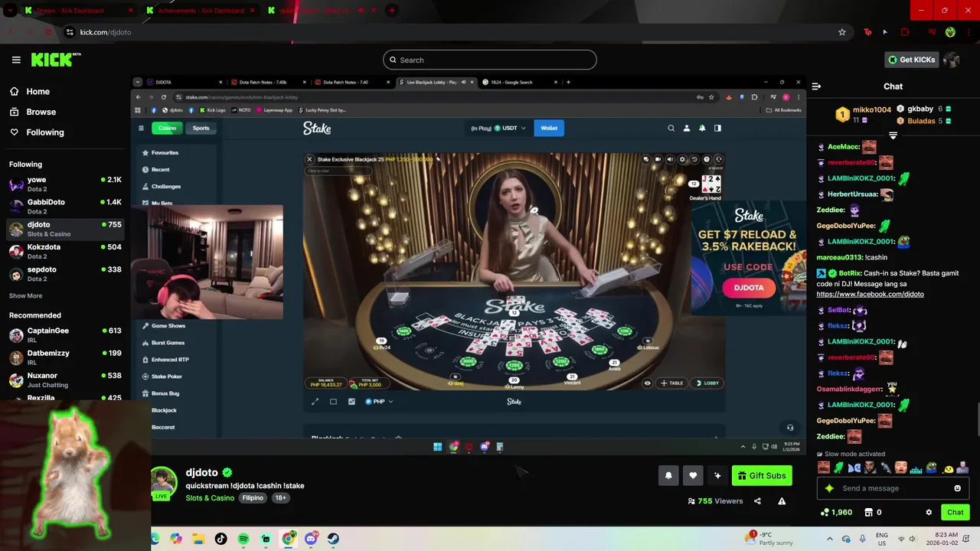Click the Get KICKs button

[911, 60]
